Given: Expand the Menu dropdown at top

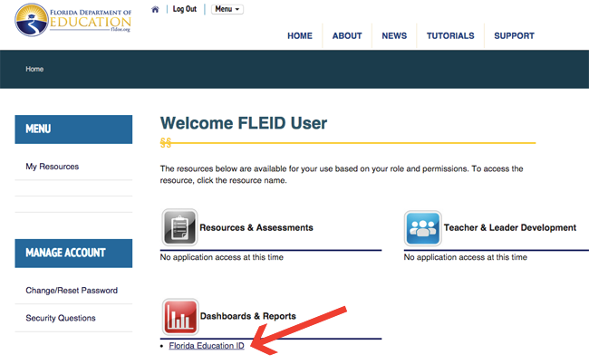Looking at the screenshot, I should [227, 9].
